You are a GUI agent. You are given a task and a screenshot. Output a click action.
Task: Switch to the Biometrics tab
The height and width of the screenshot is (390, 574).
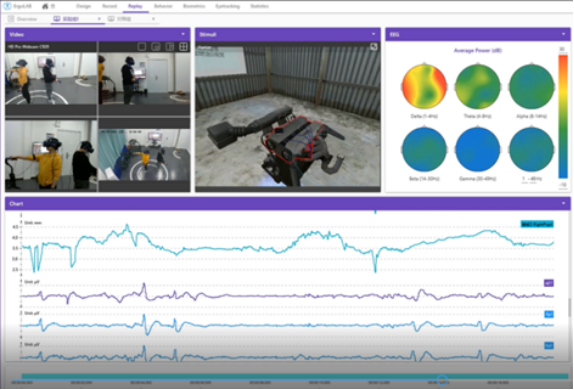point(194,6)
